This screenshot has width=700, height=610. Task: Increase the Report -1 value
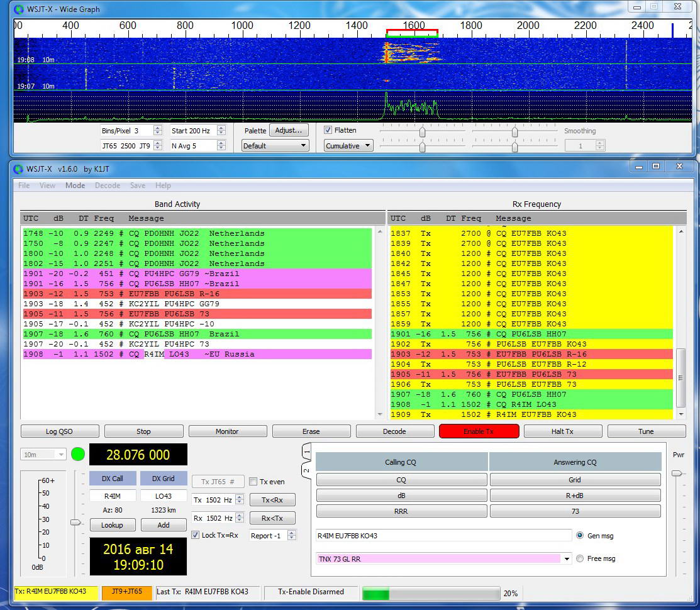[x=292, y=533]
